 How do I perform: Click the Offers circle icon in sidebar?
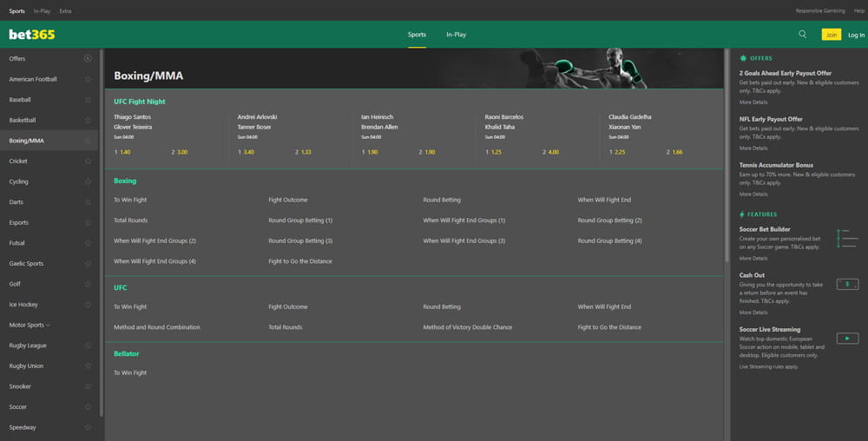click(x=88, y=58)
